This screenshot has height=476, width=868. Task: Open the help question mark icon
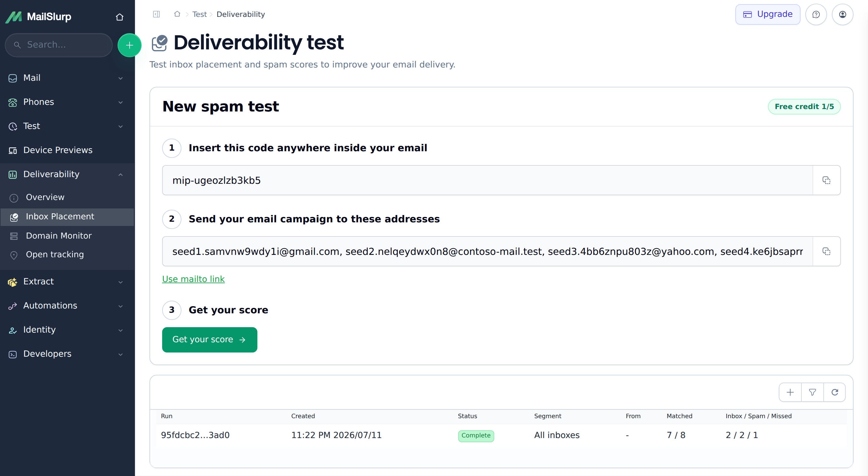[x=816, y=14]
